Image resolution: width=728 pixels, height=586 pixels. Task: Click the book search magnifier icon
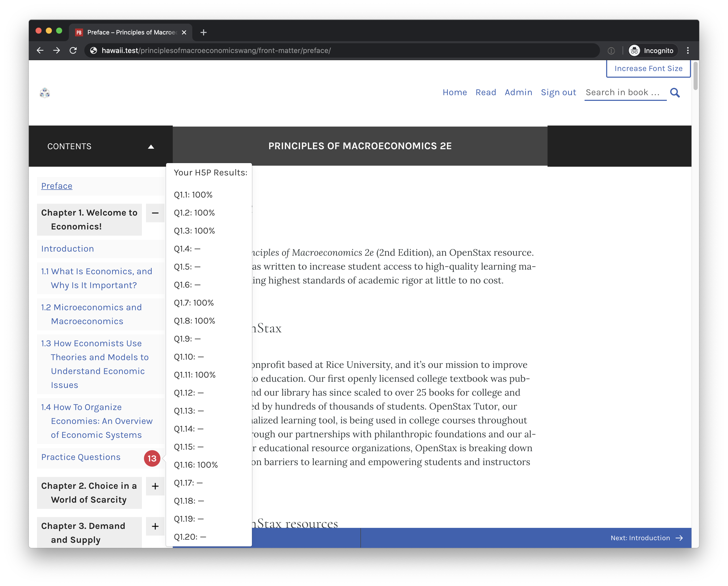(x=675, y=93)
